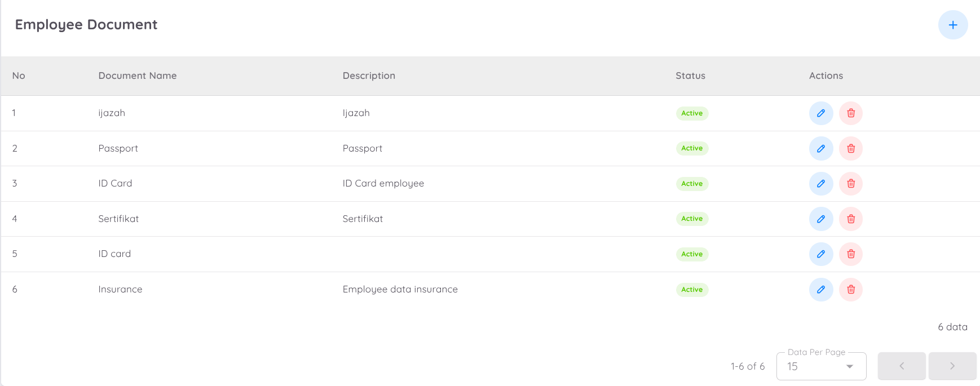The image size is (980, 386).
Task: Click the add new document plus button
Action: click(x=952, y=25)
